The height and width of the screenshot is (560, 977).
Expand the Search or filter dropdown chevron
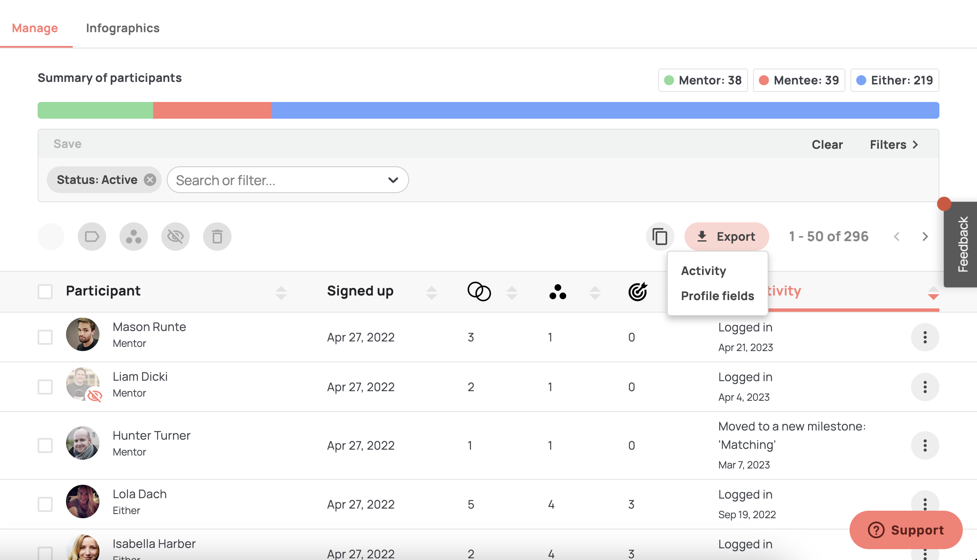click(x=393, y=180)
